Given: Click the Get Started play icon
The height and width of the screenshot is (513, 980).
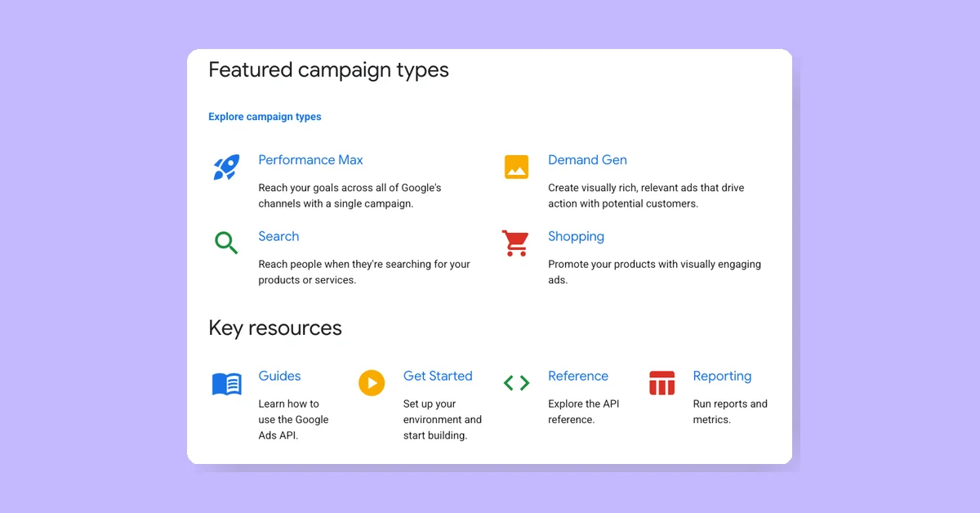Looking at the screenshot, I should pyautogui.click(x=372, y=382).
